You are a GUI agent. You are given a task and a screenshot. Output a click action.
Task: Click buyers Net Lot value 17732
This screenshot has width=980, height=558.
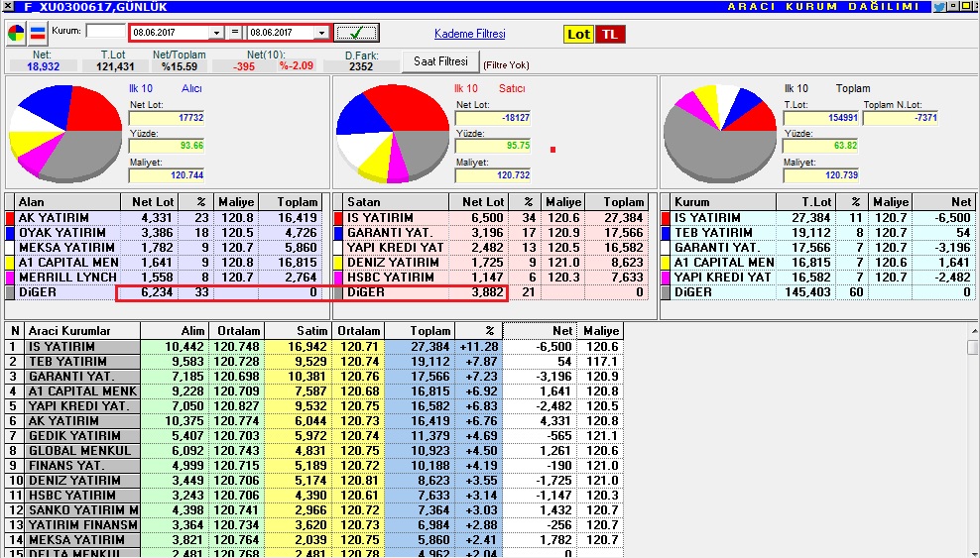tap(167, 118)
